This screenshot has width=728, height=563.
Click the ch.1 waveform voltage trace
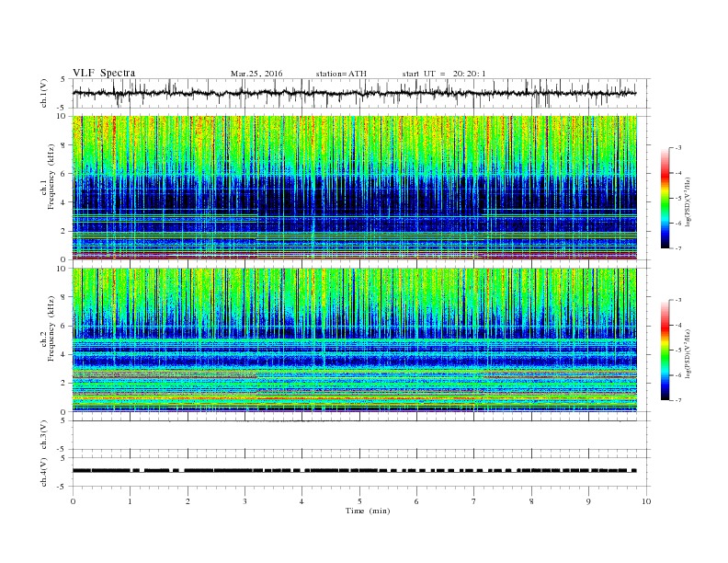(x=354, y=93)
